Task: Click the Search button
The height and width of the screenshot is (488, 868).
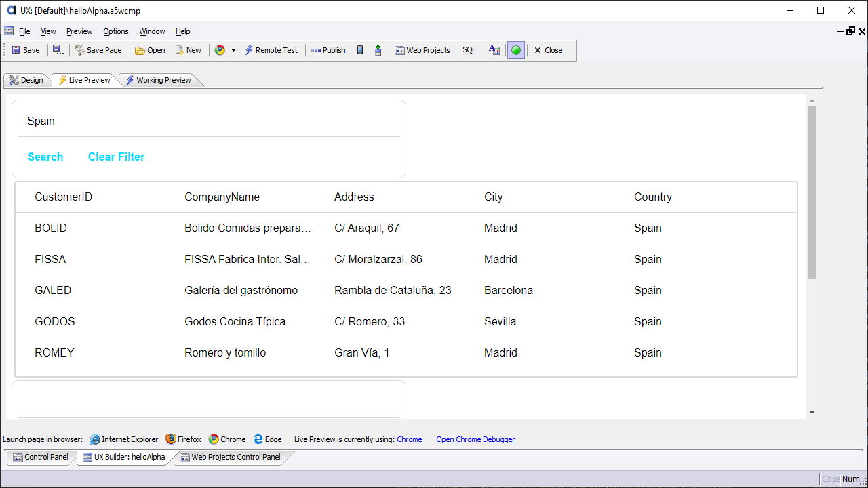Action: [x=45, y=157]
